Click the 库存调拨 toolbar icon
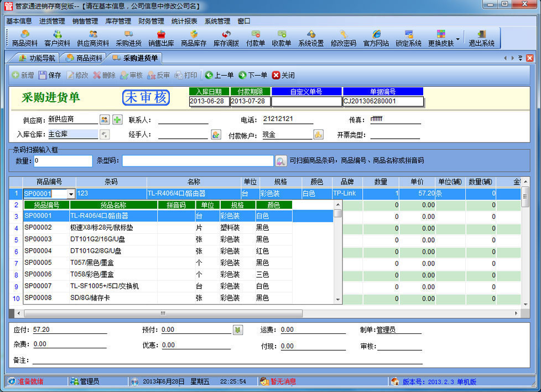541x392 pixels. [226, 38]
